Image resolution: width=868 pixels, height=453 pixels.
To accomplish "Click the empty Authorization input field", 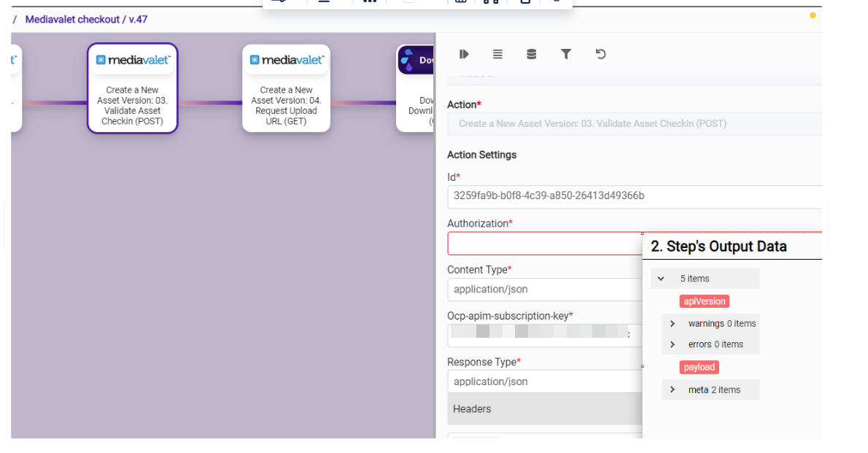I will click(x=544, y=244).
